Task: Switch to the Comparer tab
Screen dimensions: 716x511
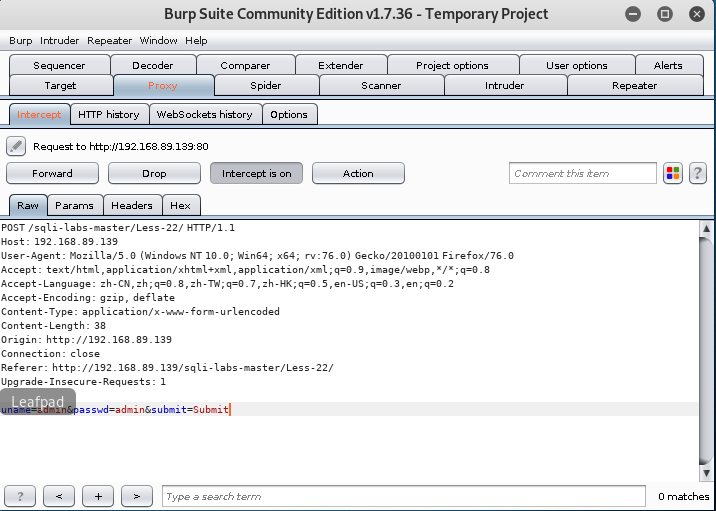Action: (245, 65)
